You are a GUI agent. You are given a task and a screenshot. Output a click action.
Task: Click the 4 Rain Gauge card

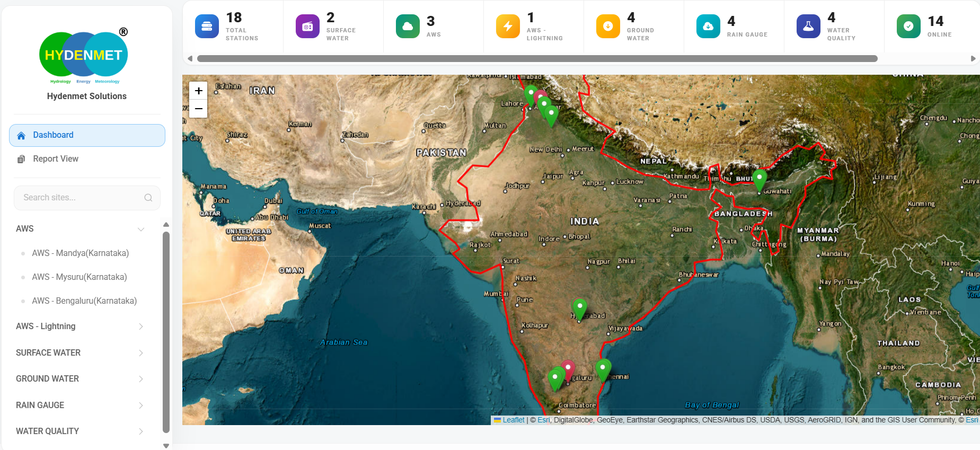point(734,27)
